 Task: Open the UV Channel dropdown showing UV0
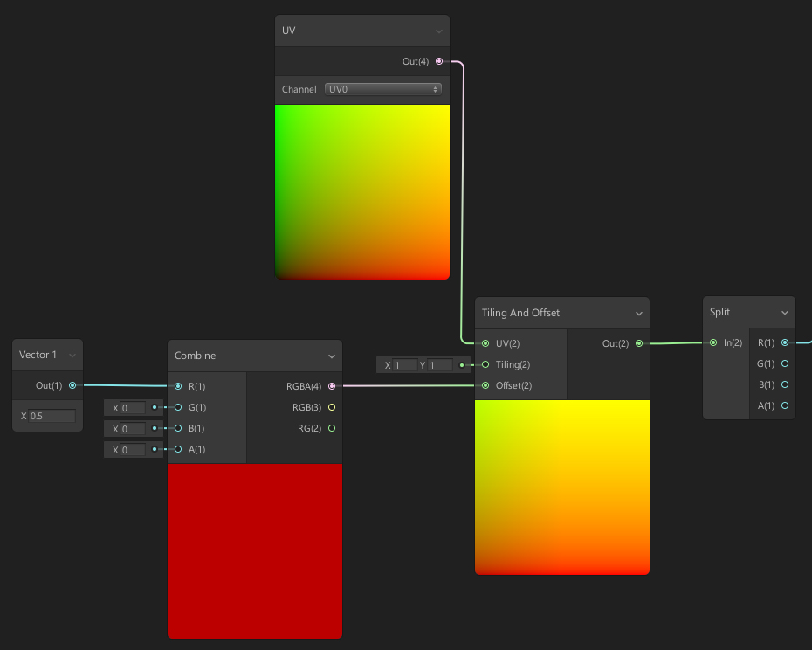tap(382, 89)
